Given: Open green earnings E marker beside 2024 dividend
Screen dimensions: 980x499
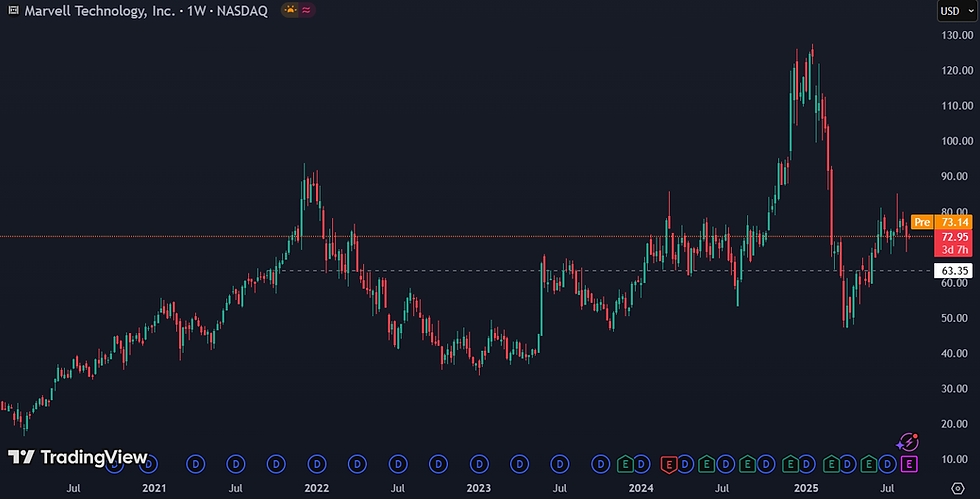Looking at the screenshot, I should click(x=625, y=464).
